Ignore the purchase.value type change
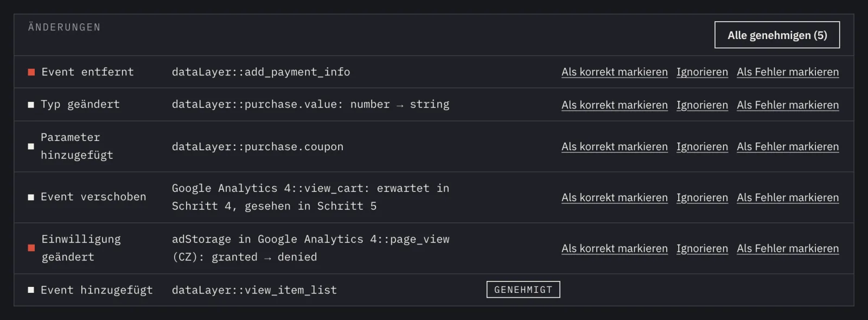This screenshot has height=320, width=868. [x=702, y=105]
